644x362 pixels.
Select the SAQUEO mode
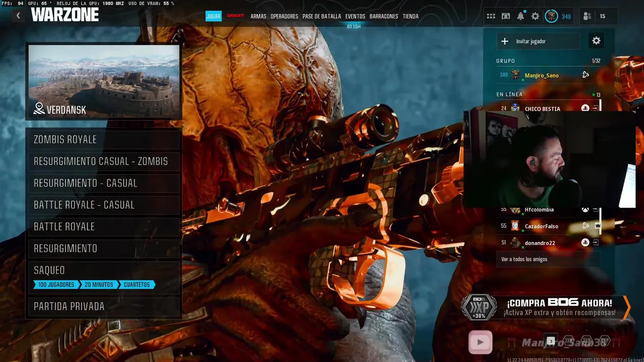pos(104,277)
